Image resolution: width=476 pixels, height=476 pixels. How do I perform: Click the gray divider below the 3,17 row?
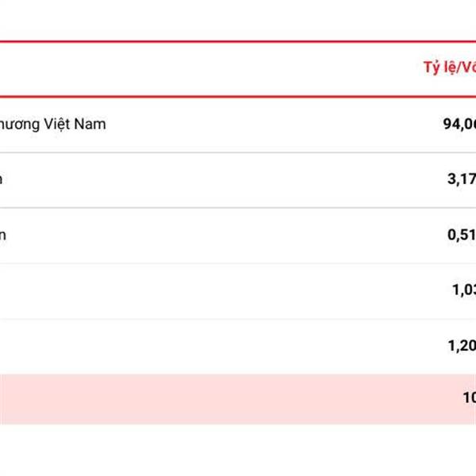[x=238, y=208]
